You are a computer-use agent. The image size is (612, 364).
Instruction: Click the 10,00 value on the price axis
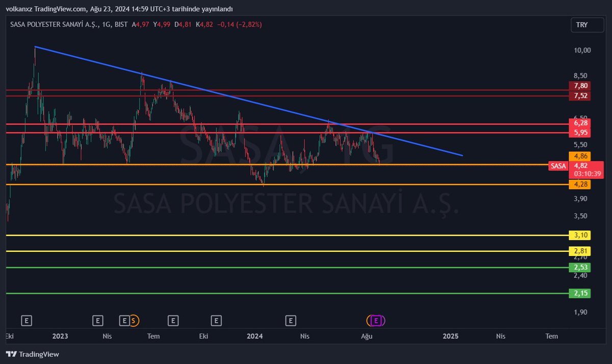tap(582, 50)
